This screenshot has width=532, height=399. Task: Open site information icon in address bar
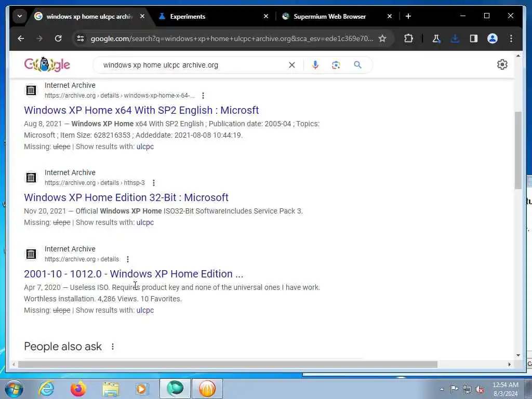(x=81, y=38)
